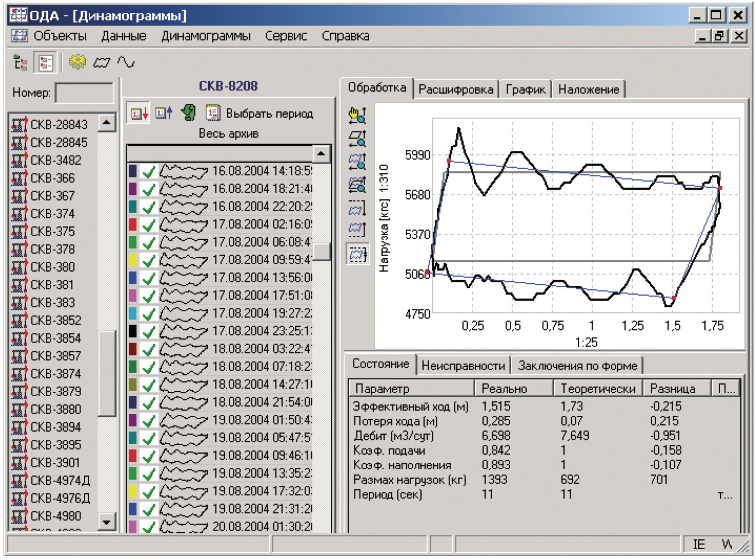Toggle the checkmark for 16.08.2004 14:18 entry
This screenshot has width=756, height=560.
tap(149, 171)
